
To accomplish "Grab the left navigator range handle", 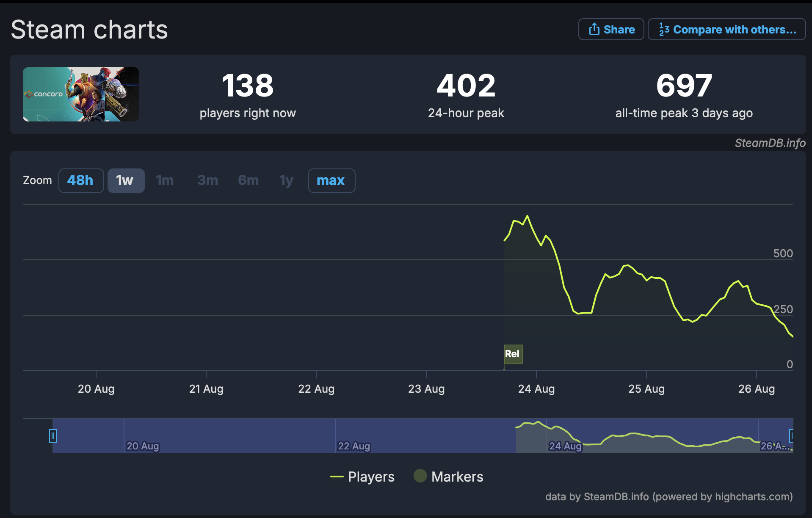I will [x=53, y=435].
